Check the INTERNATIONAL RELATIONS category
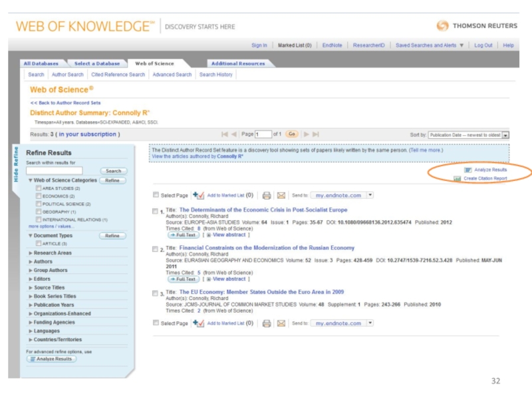 39,219
